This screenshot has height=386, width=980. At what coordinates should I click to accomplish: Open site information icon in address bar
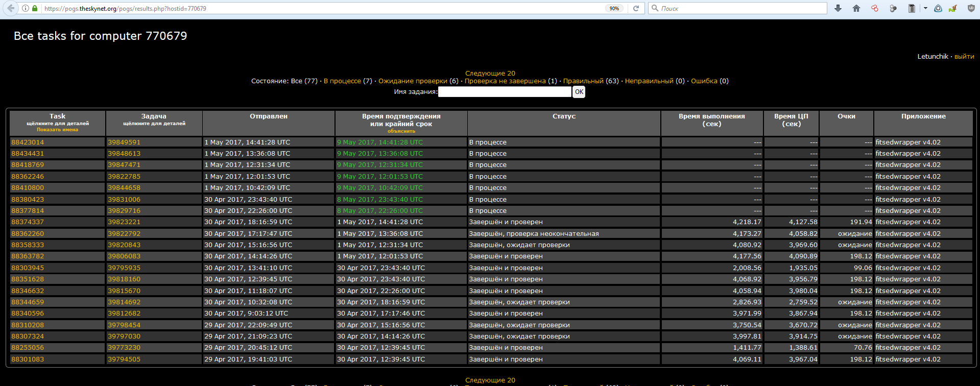26,8
